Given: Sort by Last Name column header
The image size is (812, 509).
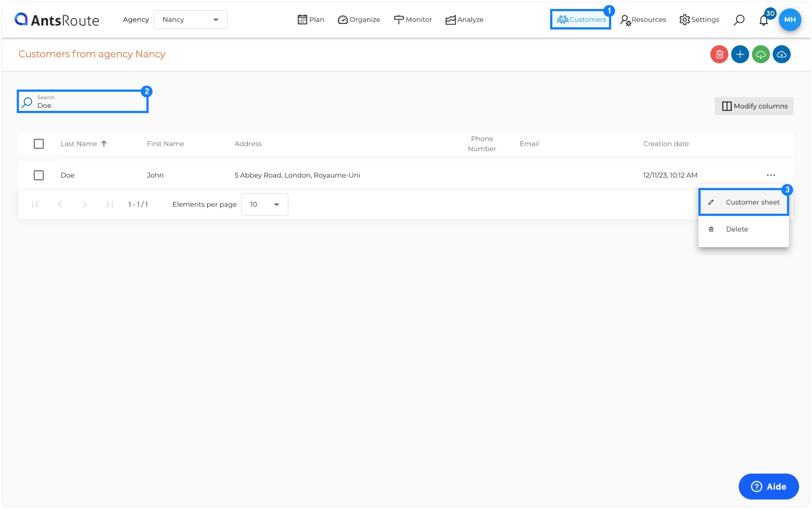Looking at the screenshot, I should click(x=79, y=144).
